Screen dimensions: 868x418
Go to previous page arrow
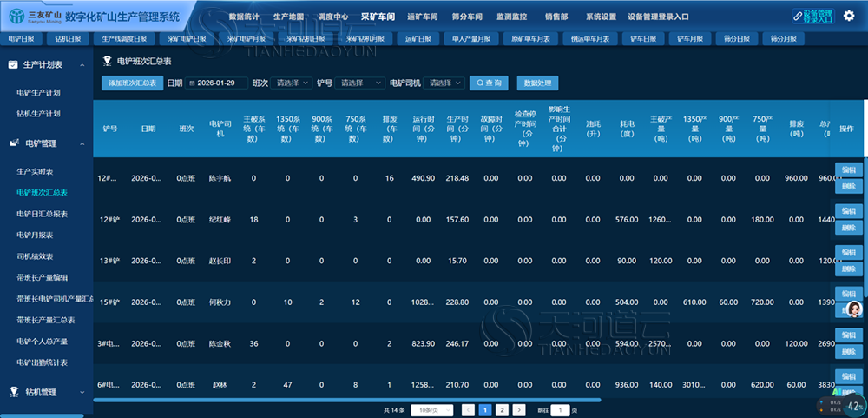469,409
